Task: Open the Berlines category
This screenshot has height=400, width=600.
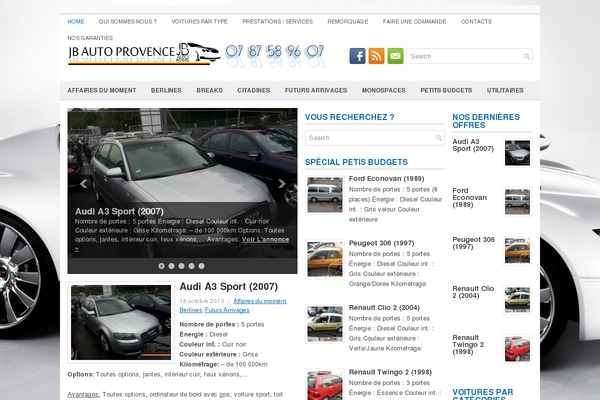Action: (x=166, y=90)
